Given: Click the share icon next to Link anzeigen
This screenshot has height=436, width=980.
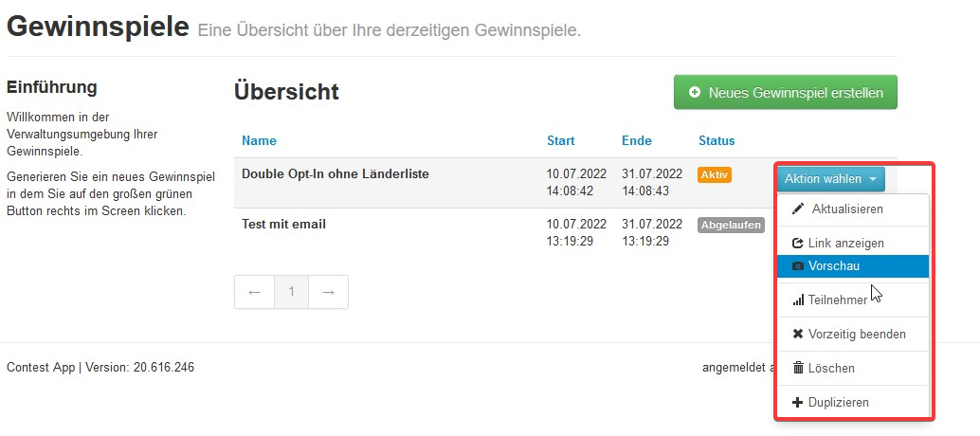Looking at the screenshot, I should 798,244.
